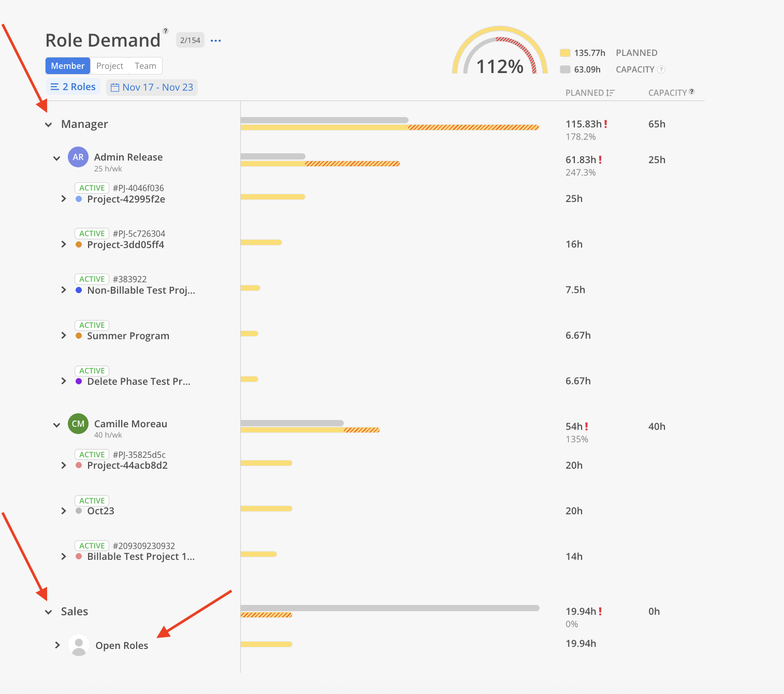Click the 178.2% Manager utilization value
The height and width of the screenshot is (694, 784).
pyautogui.click(x=580, y=137)
